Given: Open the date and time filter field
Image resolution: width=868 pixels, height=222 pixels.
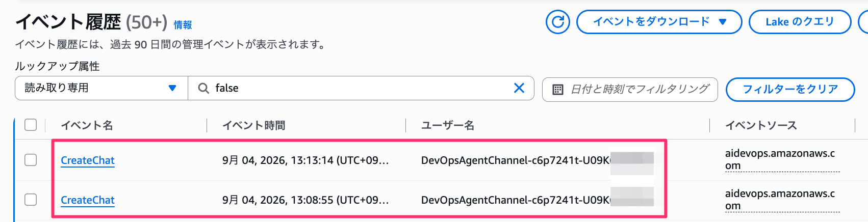Looking at the screenshot, I should click(630, 90).
